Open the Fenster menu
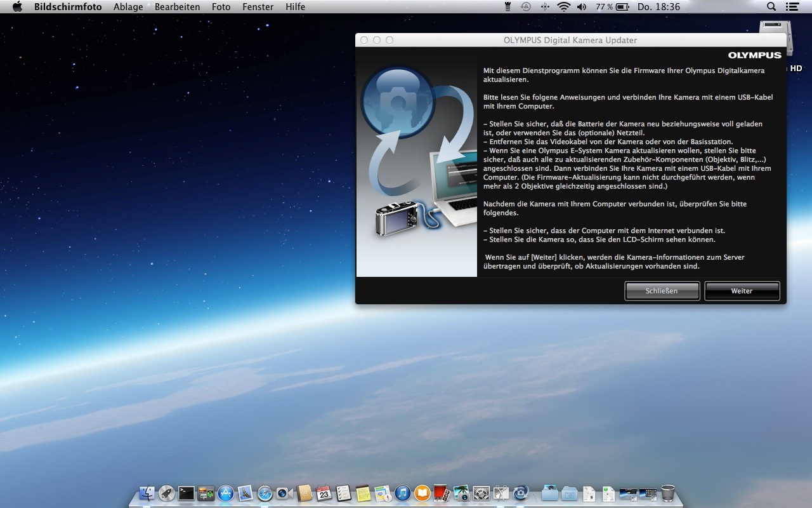Viewport: 812px width, 508px height. tap(258, 7)
